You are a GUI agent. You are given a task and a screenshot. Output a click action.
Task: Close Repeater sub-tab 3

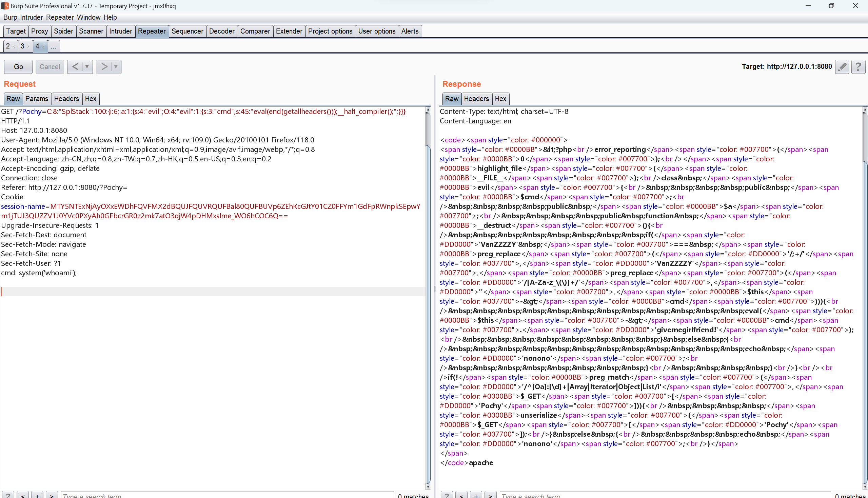[28, 47]
